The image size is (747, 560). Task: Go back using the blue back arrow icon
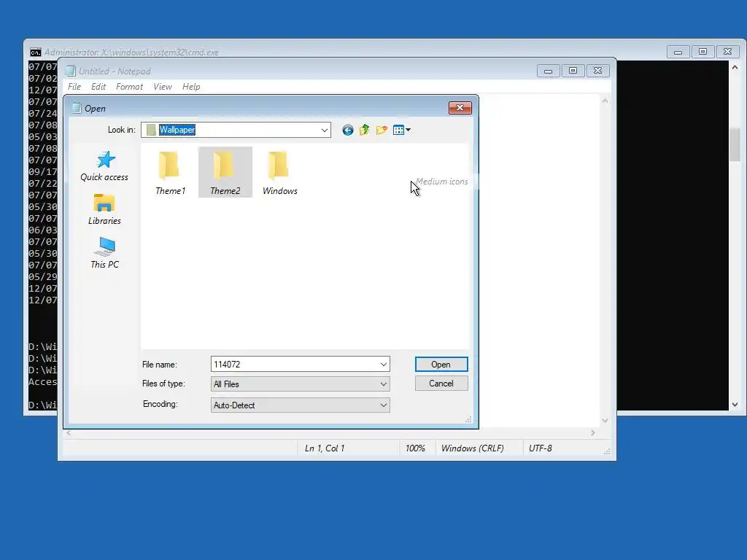tap(348, 130)
